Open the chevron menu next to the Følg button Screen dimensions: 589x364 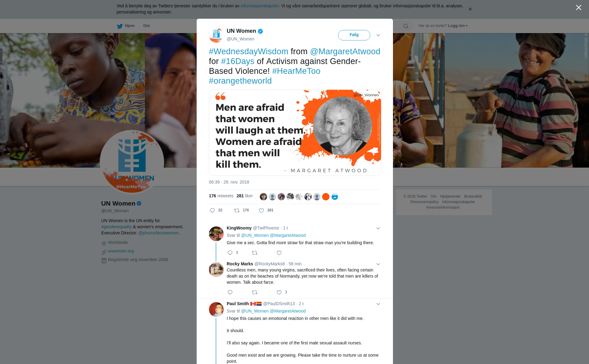coord(378,35)
